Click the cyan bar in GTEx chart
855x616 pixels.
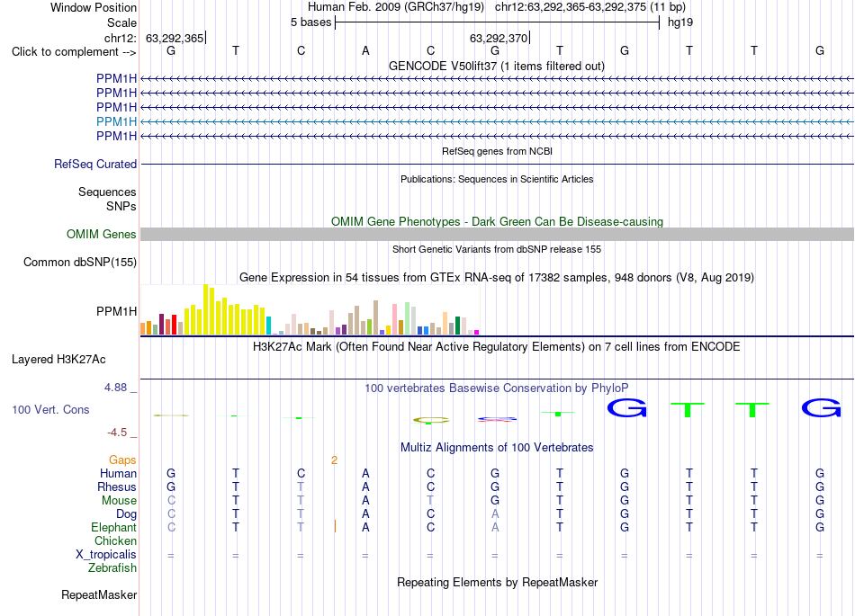(268, 326)
